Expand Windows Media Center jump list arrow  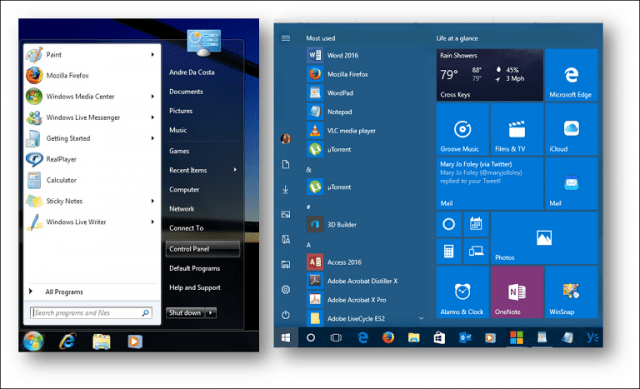tap(153, 96)
